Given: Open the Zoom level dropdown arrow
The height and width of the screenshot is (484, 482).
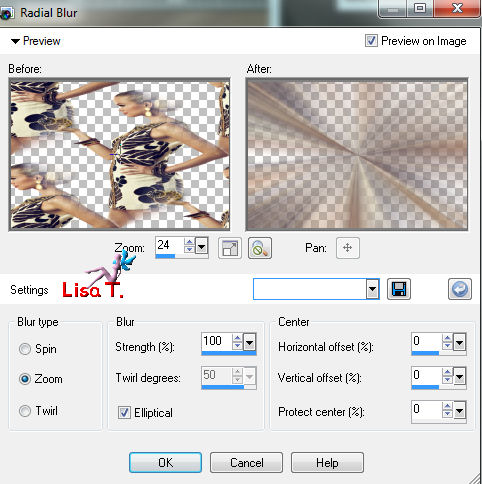Looking at the screenshot, I should pos(202,247).
